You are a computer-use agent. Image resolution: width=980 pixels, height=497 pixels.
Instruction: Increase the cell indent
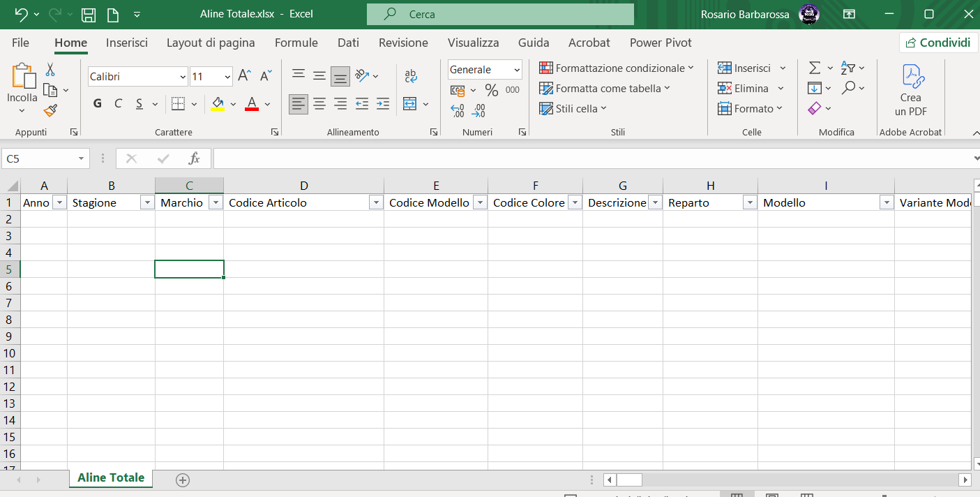pos(382,104)
